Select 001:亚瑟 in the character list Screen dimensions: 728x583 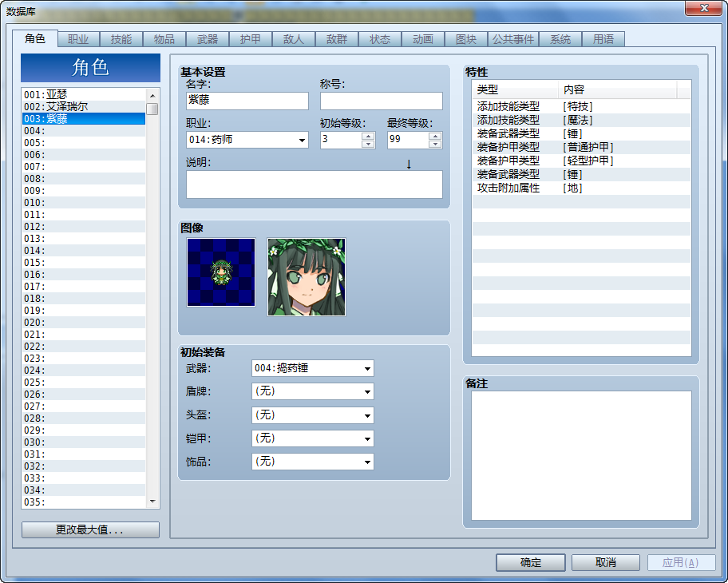[84, 95]
